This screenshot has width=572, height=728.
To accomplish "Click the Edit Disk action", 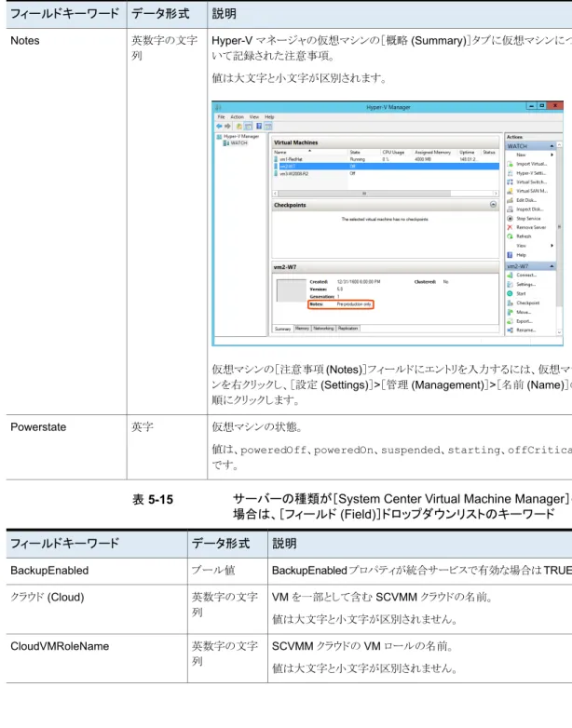I will coord(522,200).
